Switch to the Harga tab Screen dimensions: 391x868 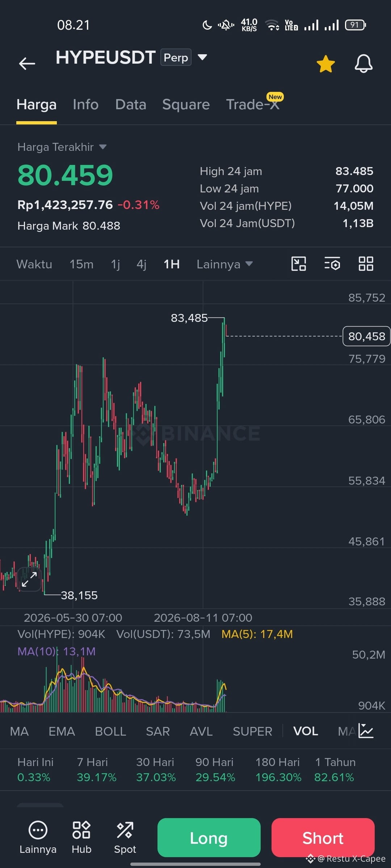tap(37, 105)
